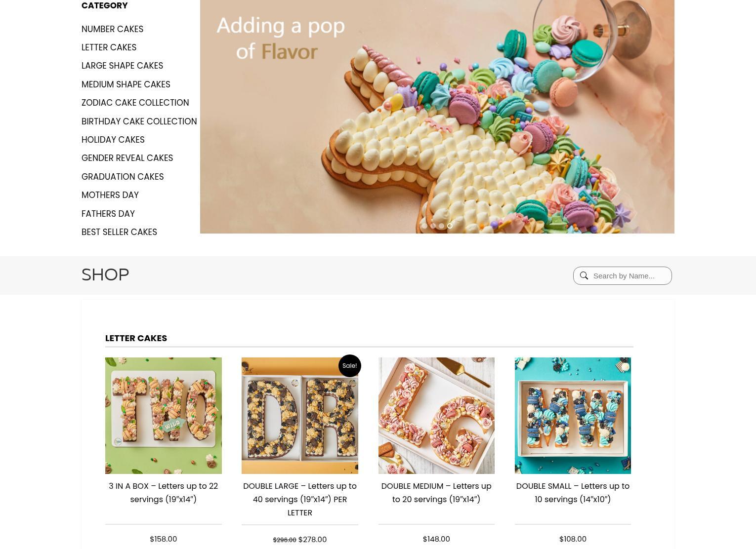Click the search magnifier icon

[x=584, y=275]
